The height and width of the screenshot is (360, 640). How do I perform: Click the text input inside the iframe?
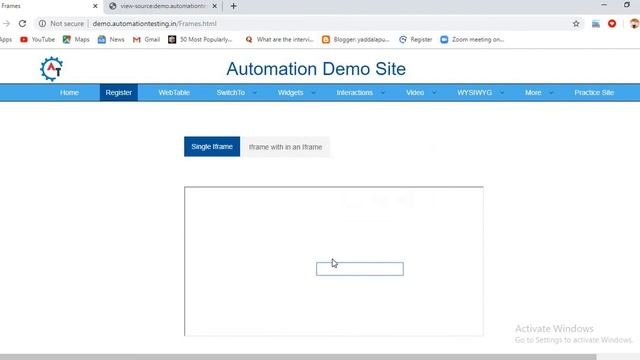point(360,269)
